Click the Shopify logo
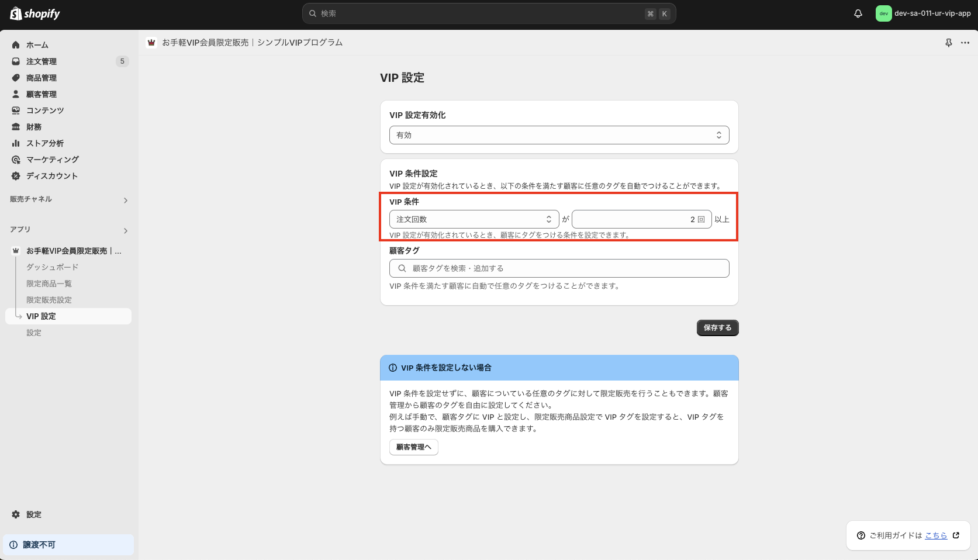 click(35, 13)
